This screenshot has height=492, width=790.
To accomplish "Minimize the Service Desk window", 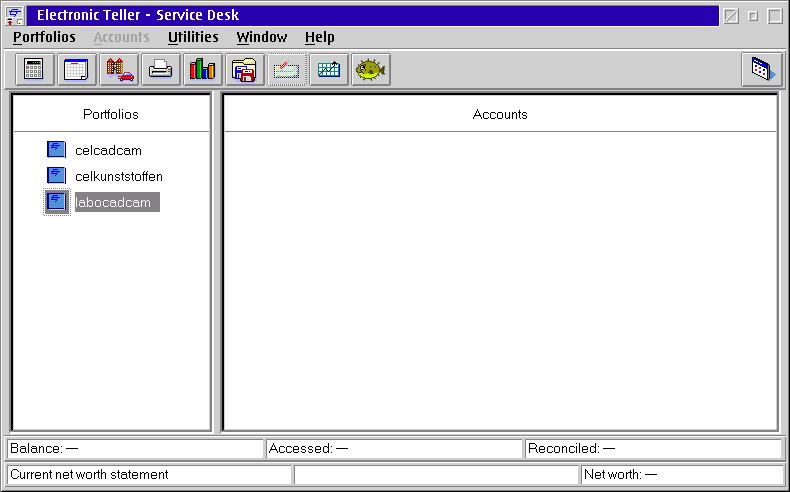I will click(x=731, y=16).
